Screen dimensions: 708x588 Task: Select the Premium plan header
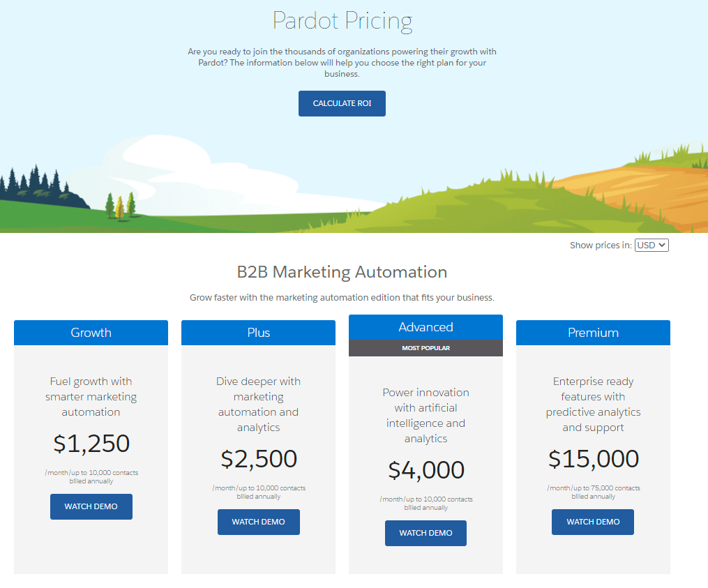click(x=592, y=333)
